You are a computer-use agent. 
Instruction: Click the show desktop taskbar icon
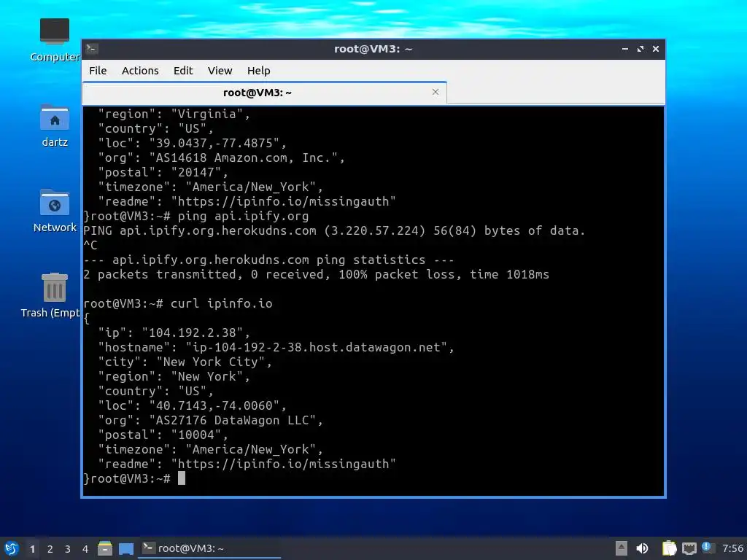click(x=126, y=548)
